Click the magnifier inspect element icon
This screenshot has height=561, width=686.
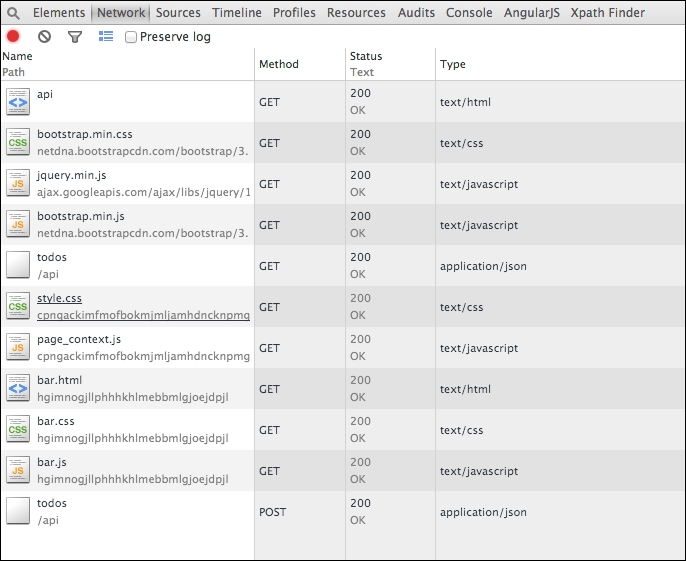(14, 13)
